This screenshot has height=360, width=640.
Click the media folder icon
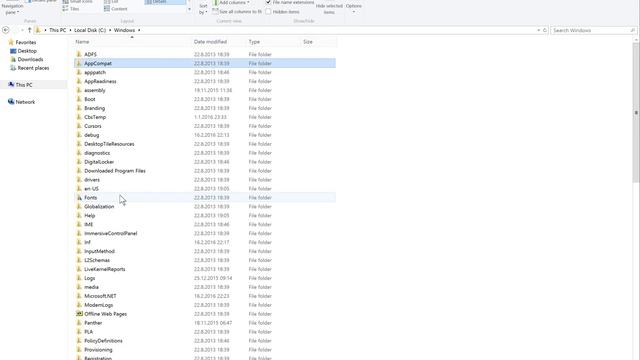click(x=79, y=287)
